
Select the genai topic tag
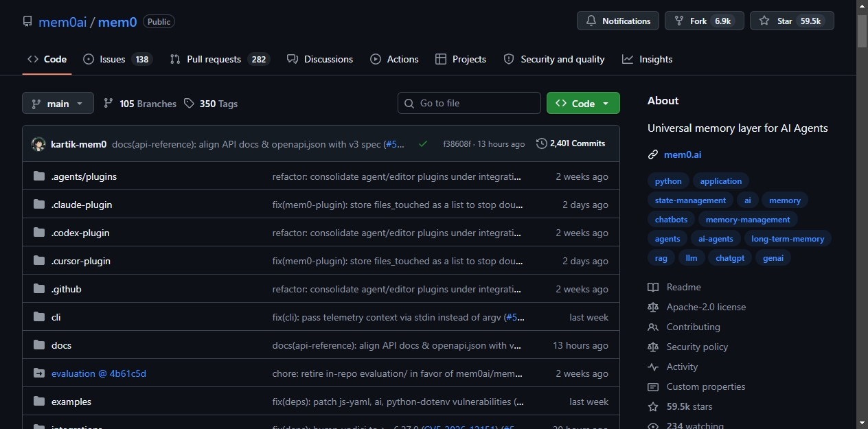774,258
